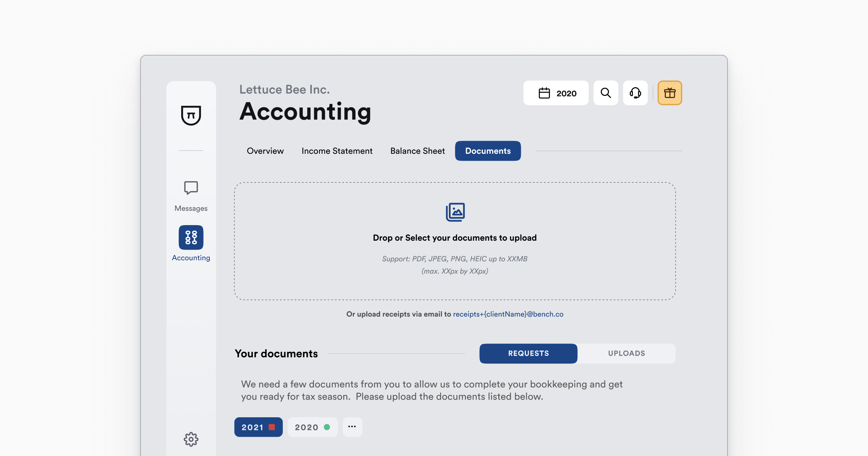Select the 2021 year chip
This screenshot has width=868, height=456.
pos(258,427)
